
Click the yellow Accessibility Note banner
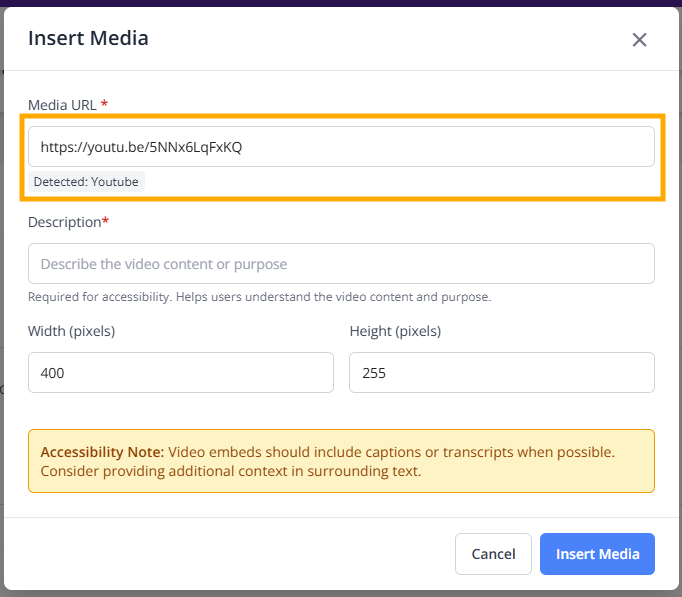pos(341,461)
